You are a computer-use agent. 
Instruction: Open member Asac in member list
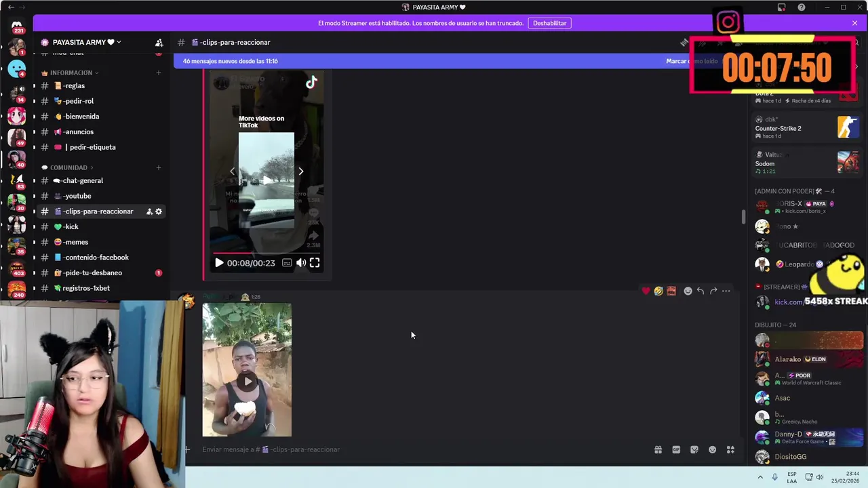807,398
